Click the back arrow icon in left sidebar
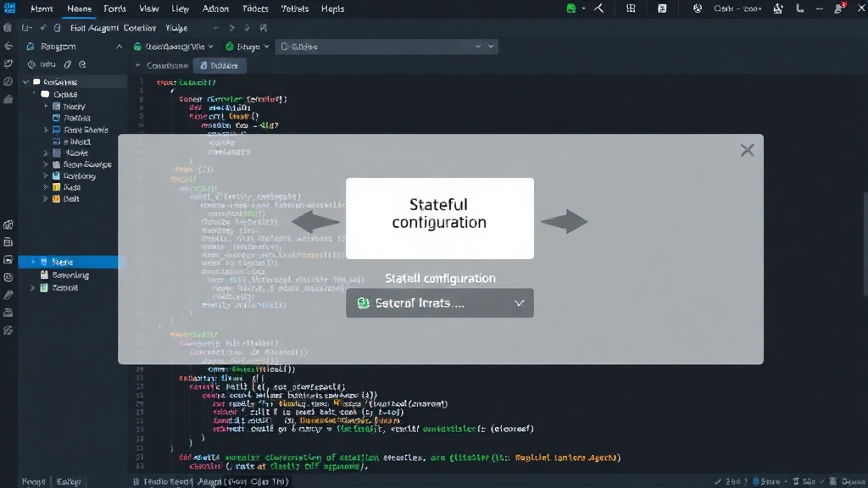The image size is (868, 488). point(8,47)
